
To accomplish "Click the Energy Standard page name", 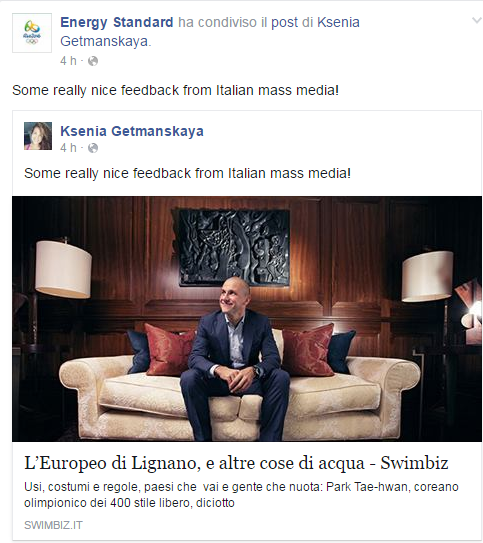I will click(x=117, y=22).
